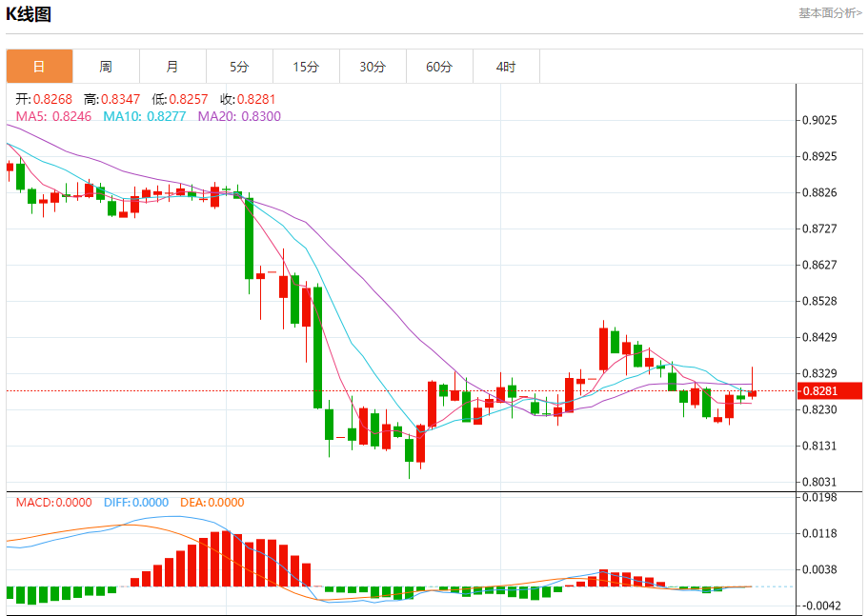The width and height of the screenshot is (868, 616).
Task: Click the red current price tag 0.8281
Action: pyautogui.click(x=830, y=391)
